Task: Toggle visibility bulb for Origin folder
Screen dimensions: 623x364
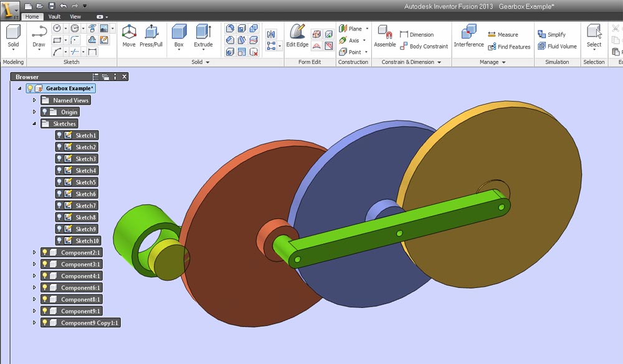Action: tap(44, 112)
